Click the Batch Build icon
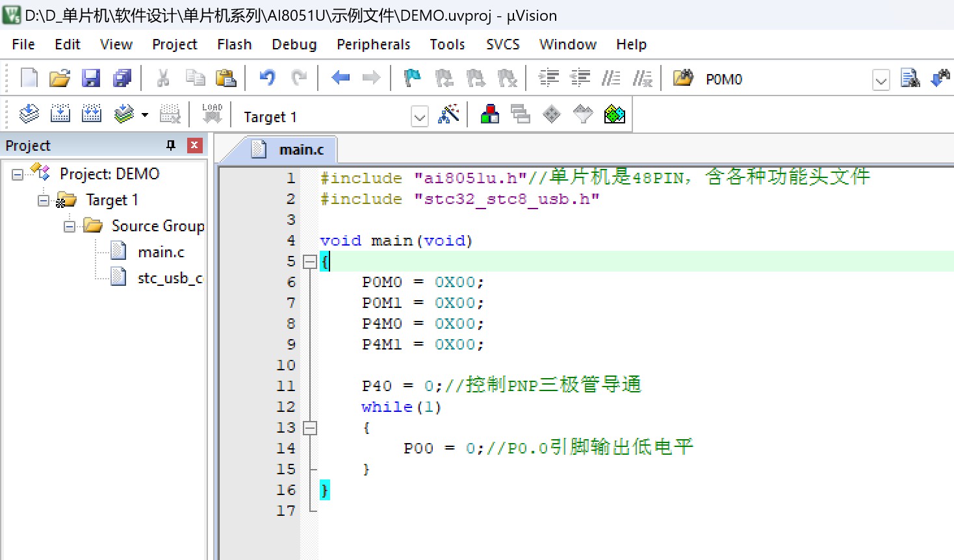954x560 pixels. pyautogui.click(x=123, y=114)
